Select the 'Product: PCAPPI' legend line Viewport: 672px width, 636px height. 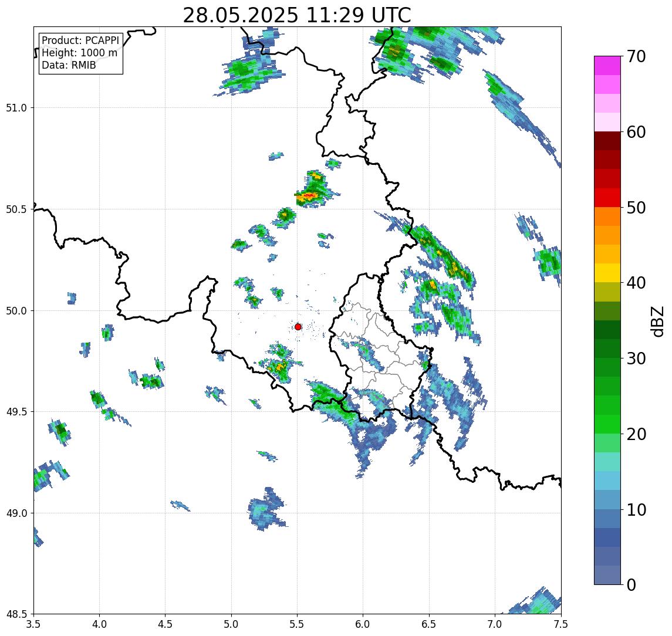(80, 40)
